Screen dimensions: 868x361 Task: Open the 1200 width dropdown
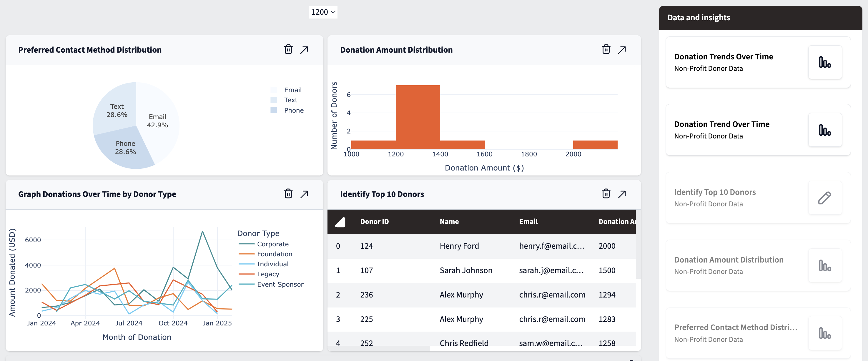point(323,12)
